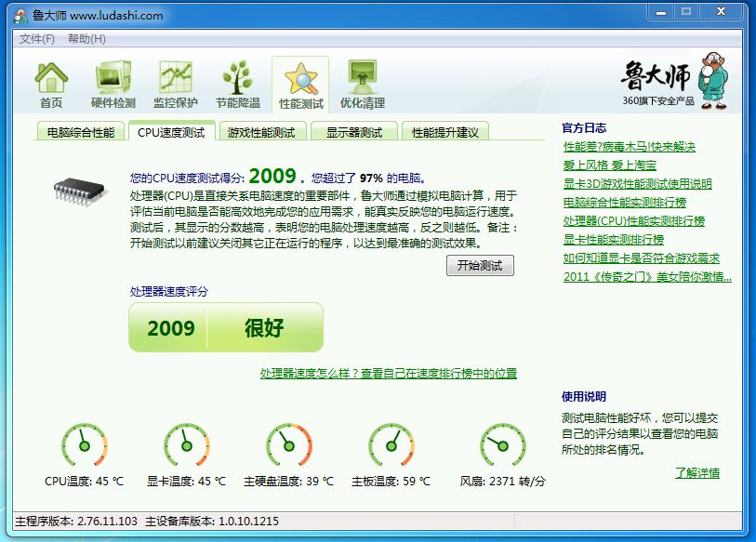
Task: Open link 2011《传奇之门》美女陪你激情
Action: click(x=647, y=277)
